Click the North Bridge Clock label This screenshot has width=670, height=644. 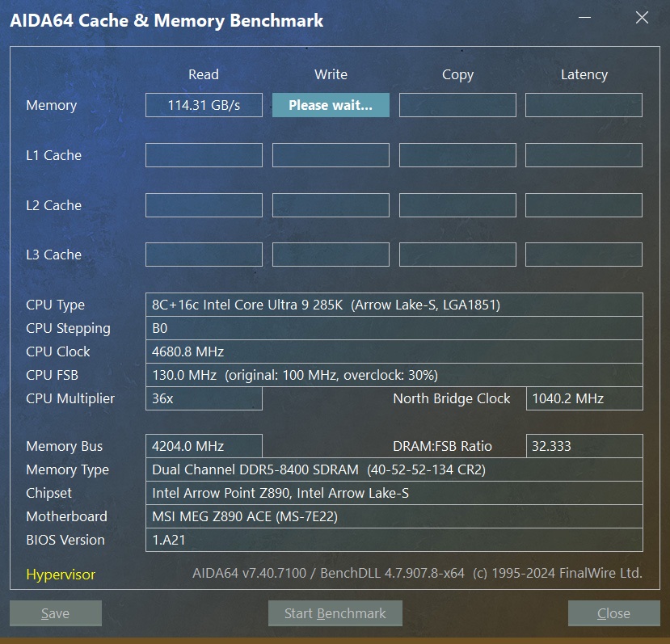452,398
